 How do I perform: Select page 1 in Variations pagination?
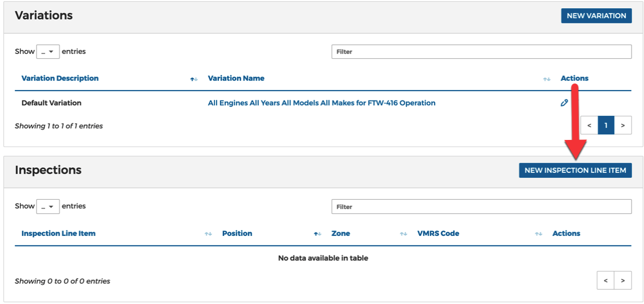click(x=606, y=125)
